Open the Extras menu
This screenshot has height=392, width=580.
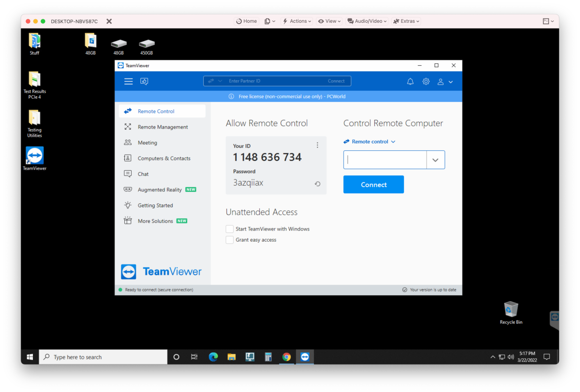[406, 21]
